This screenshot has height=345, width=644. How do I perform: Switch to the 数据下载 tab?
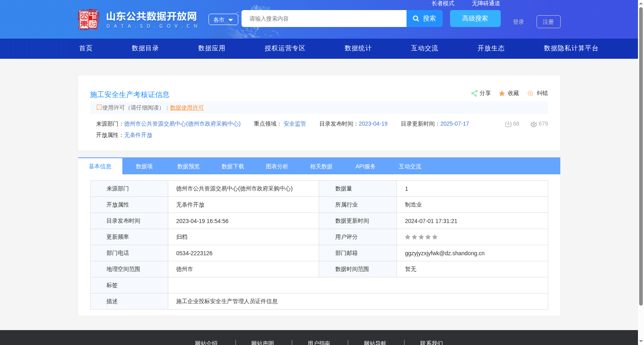coord(233,166)
